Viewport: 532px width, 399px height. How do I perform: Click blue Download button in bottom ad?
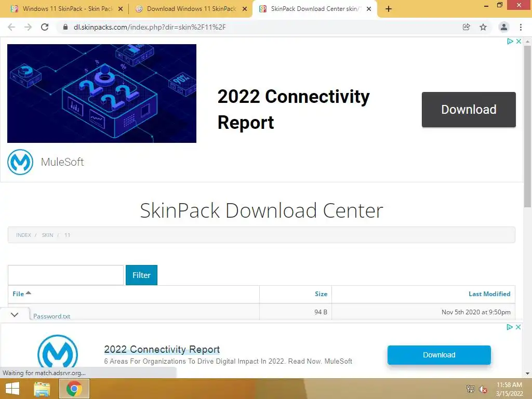tap(439, 355)
